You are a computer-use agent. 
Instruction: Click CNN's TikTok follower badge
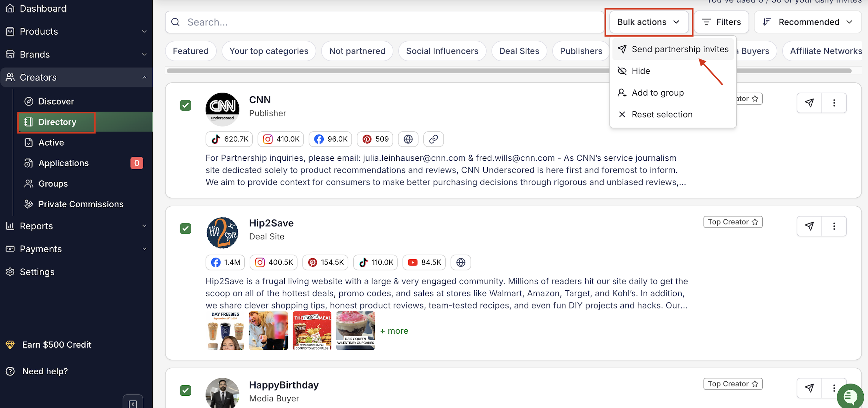229,139
